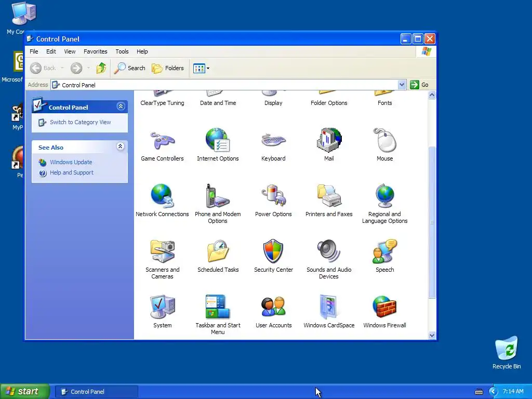Screen dimensions: 532x399
Task: Select the Mouse settings icon
Action: (384, 140)
